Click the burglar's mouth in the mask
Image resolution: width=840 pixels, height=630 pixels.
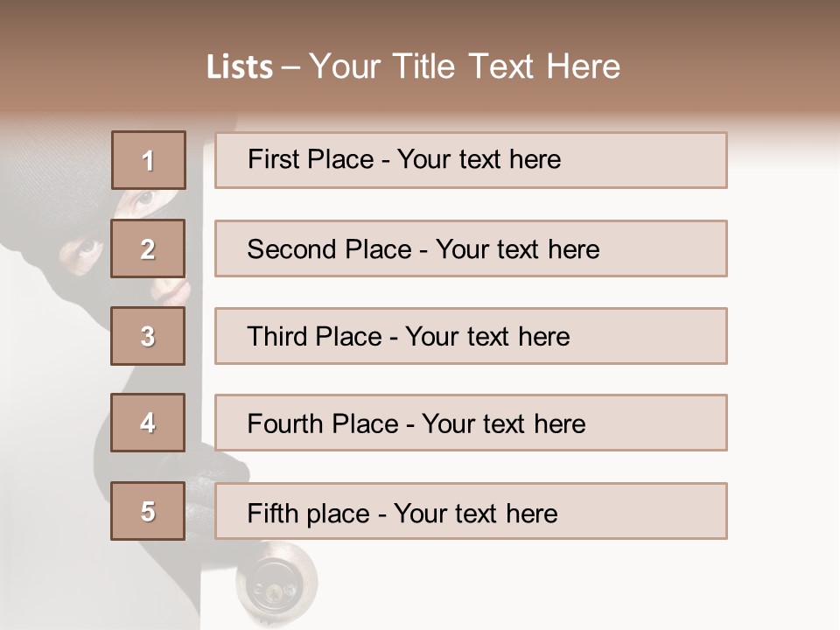[x=166, y=289]
